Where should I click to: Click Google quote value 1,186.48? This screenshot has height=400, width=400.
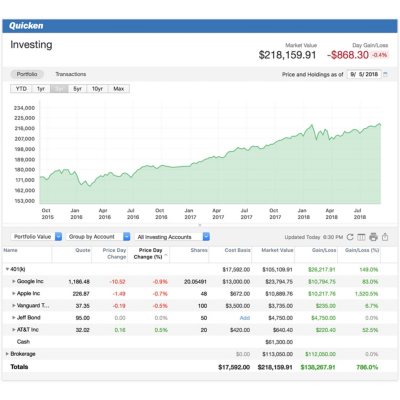[x=79, y=282]
